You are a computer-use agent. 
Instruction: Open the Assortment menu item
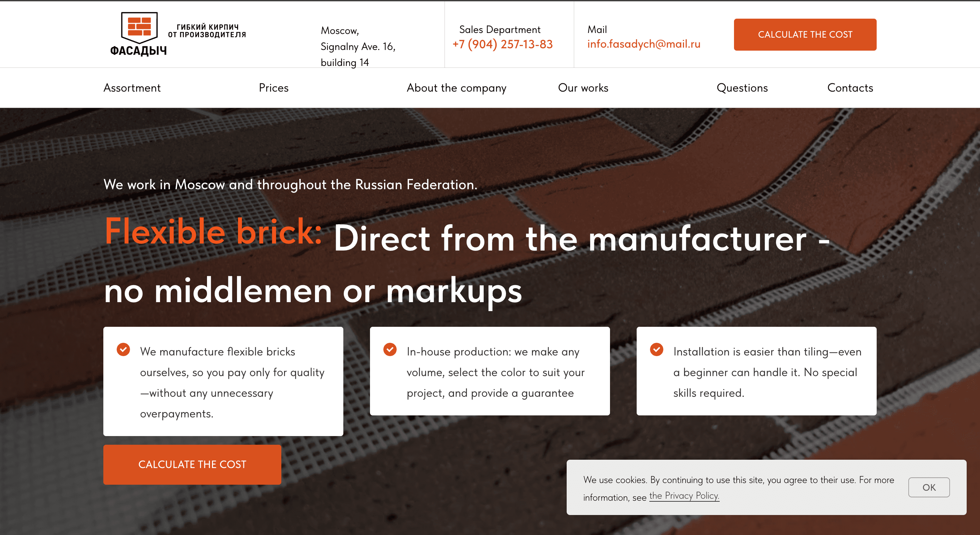click(132, 88)
